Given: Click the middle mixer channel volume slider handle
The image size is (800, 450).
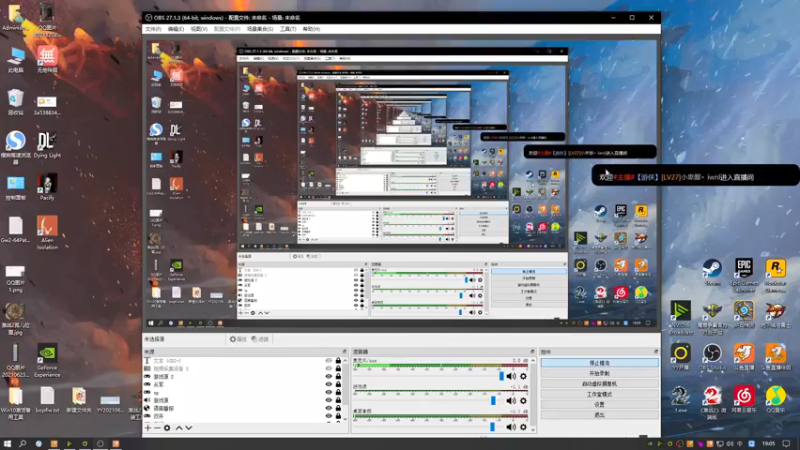Looking at the screenshot, I should (x=493, y=401).
